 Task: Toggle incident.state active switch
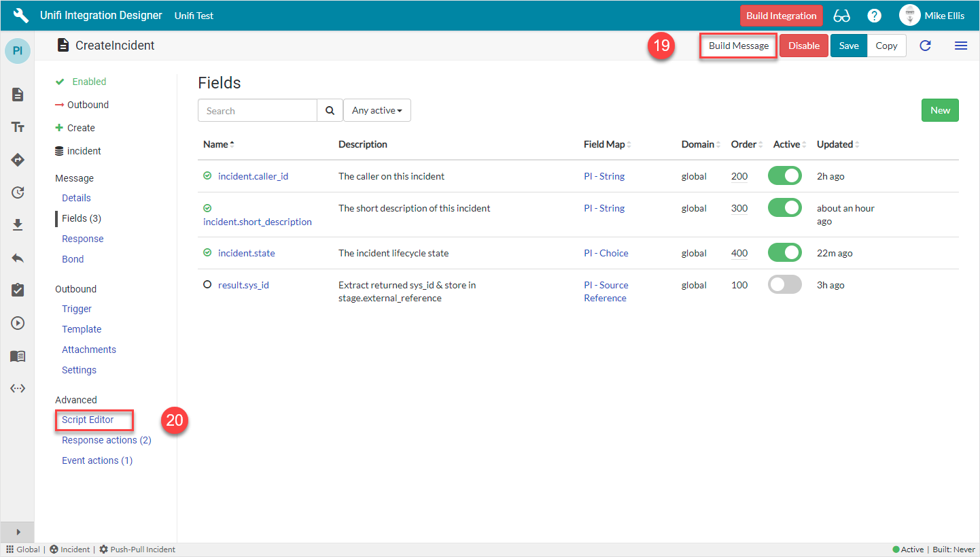(785, 253)
